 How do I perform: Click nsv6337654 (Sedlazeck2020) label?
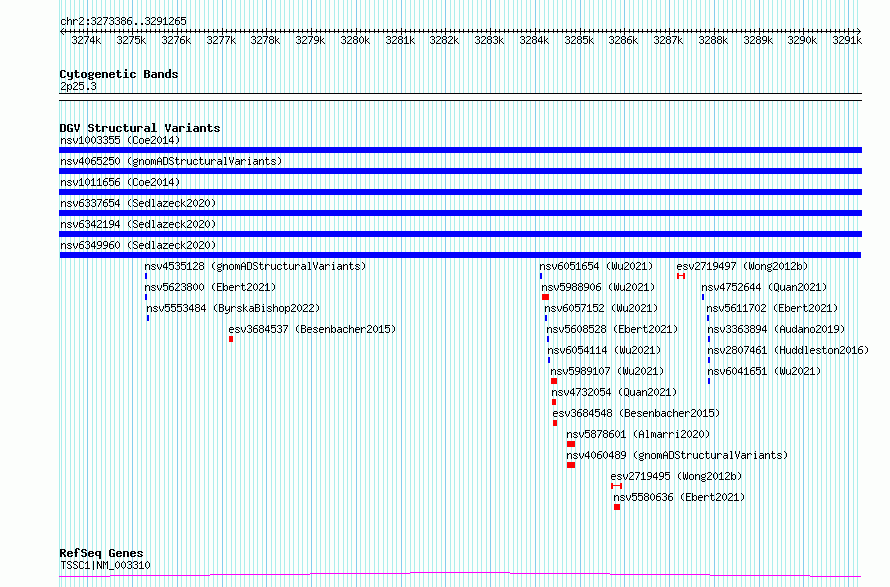(138, 203)
